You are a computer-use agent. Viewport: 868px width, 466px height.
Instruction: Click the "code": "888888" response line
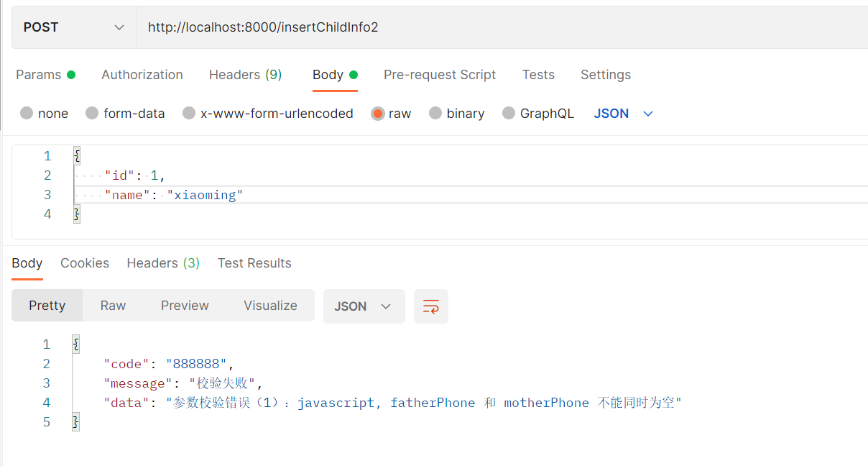tap(169, 364)
